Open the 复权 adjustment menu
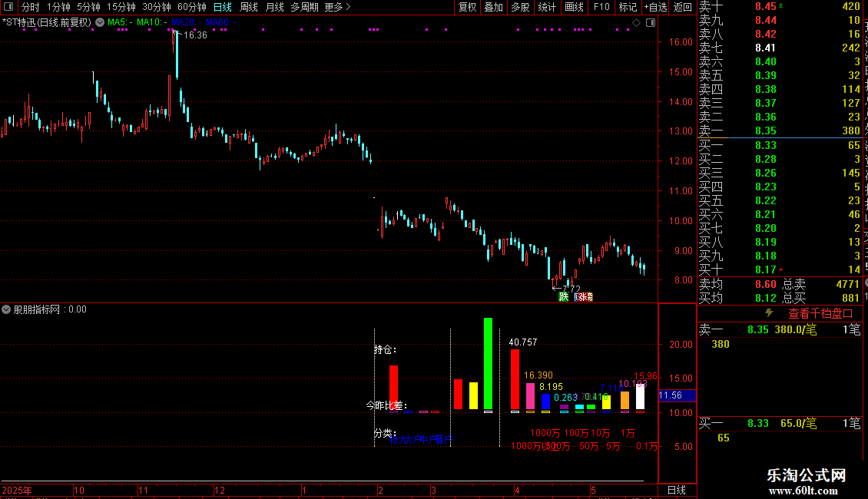868x499 pixels. 467,7
